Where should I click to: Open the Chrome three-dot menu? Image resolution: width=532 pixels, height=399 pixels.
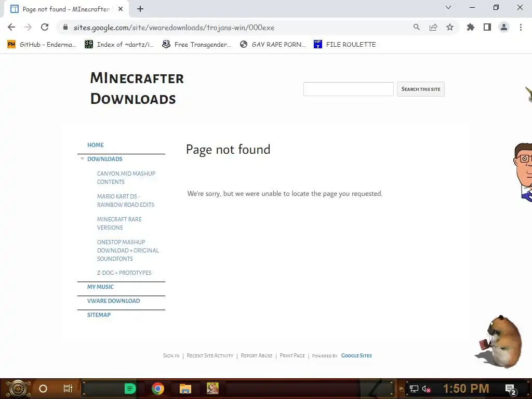[x=521, y=27]
